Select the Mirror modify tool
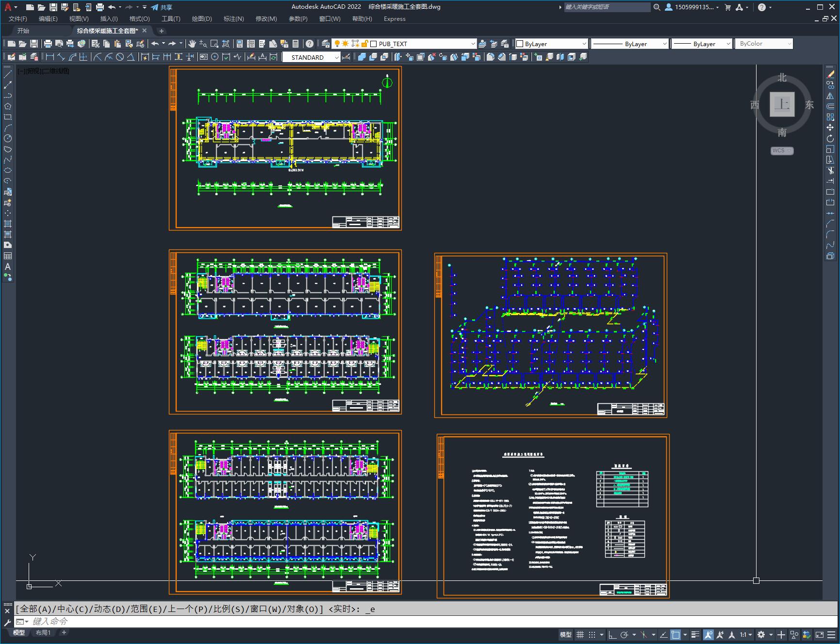This screenshot has width=840, height=644. tap(830, 96)
